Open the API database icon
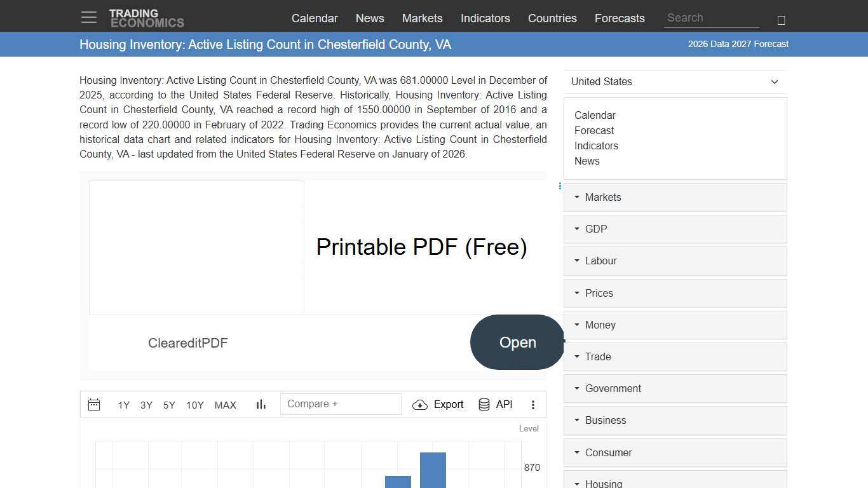 click(x=484, y=405)
